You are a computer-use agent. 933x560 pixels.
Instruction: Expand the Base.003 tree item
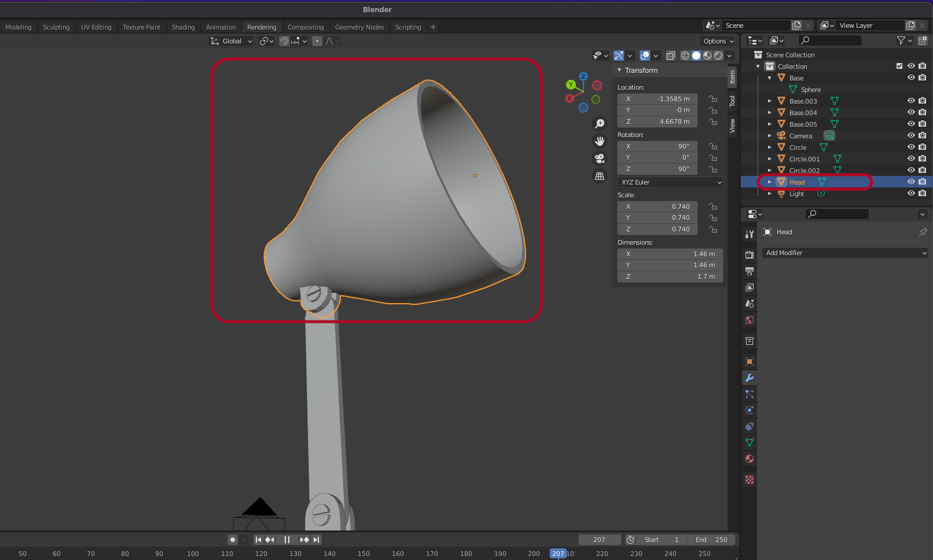click(770, 101)
